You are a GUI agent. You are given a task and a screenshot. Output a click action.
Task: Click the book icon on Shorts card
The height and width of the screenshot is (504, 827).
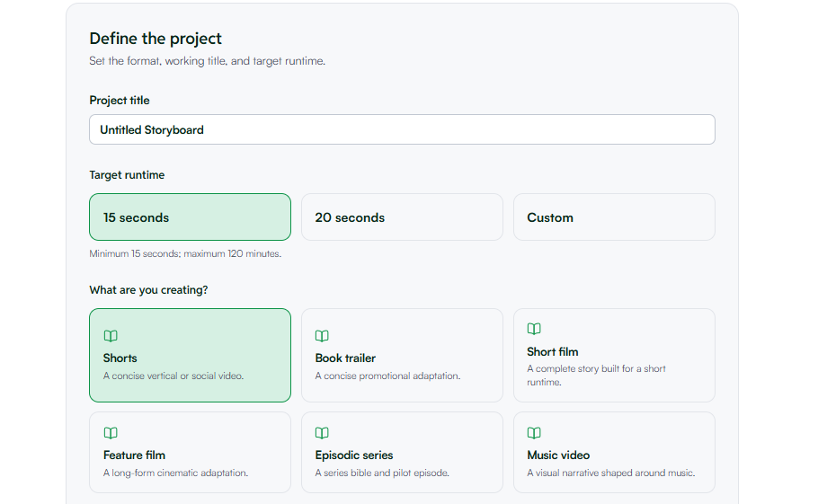pos(111,336)
